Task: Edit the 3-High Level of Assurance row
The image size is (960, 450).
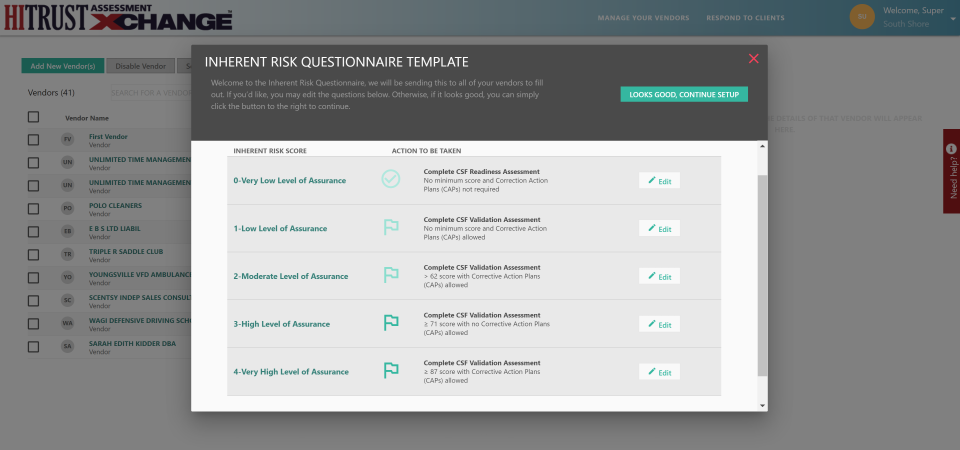Action: [x=659, y=324]
